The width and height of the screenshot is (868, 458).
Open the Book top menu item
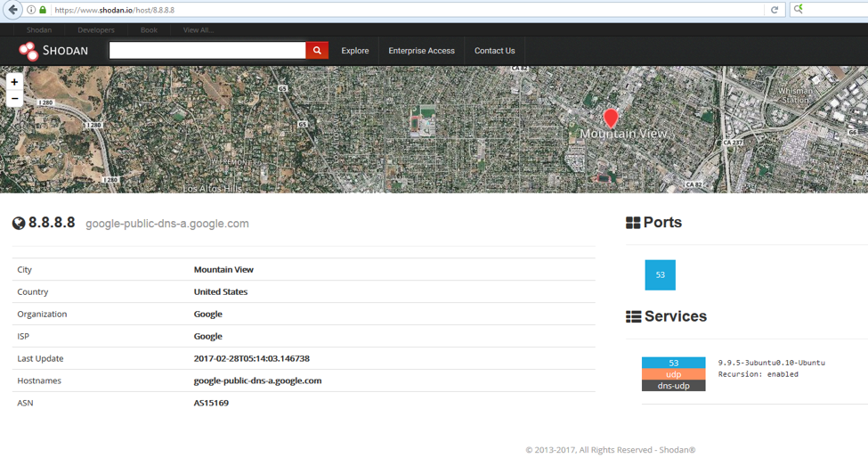(x=149, y=30)
